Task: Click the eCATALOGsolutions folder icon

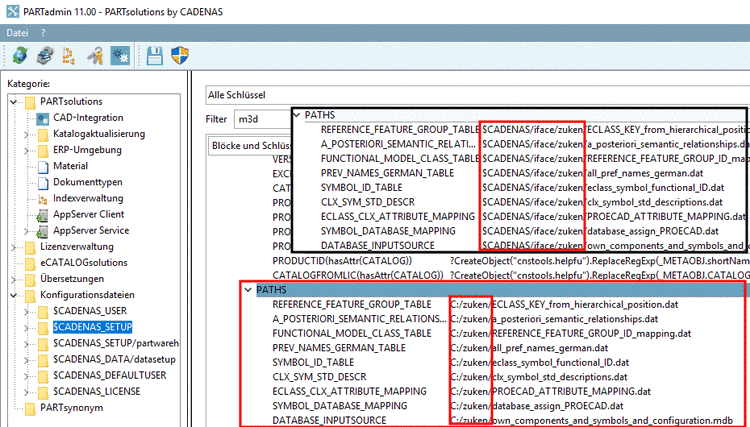Action: coord(31,263)
